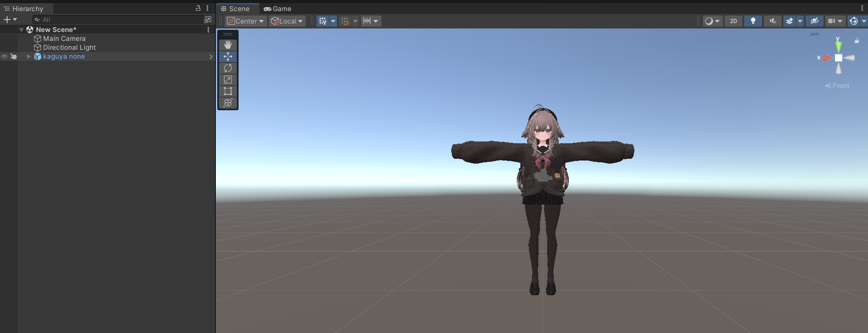
Task: Open grid axis settings dropdown arrow
Action: (333, 21)
